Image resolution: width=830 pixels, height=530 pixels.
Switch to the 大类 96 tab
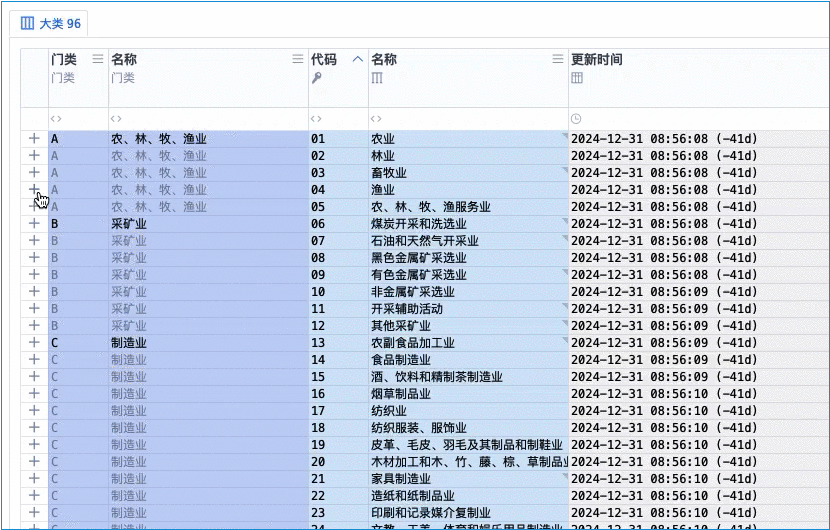(52, 23)
